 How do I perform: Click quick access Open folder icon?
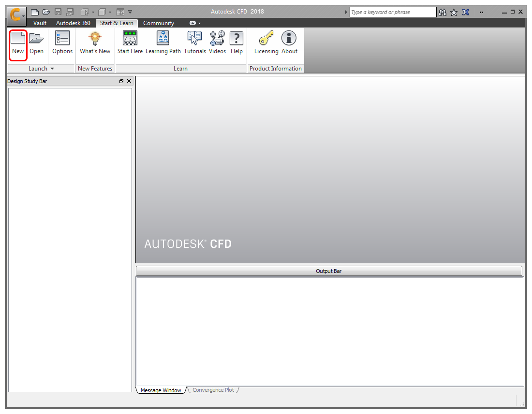click(46, 12)
